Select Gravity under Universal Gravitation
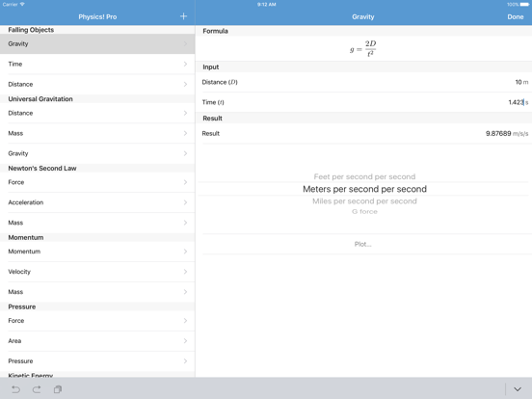 tap(97, 153)
